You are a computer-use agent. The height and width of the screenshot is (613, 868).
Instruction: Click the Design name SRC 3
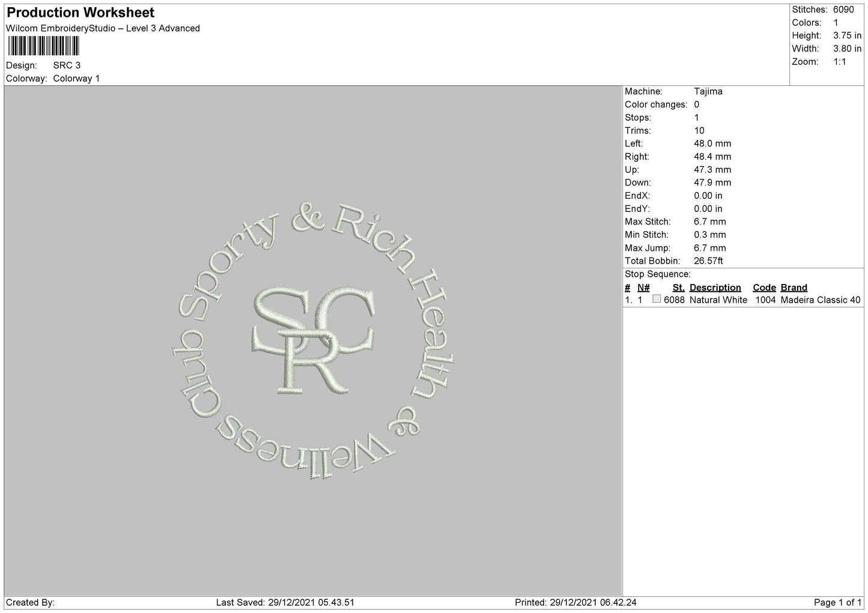click(x=67, y=65)
